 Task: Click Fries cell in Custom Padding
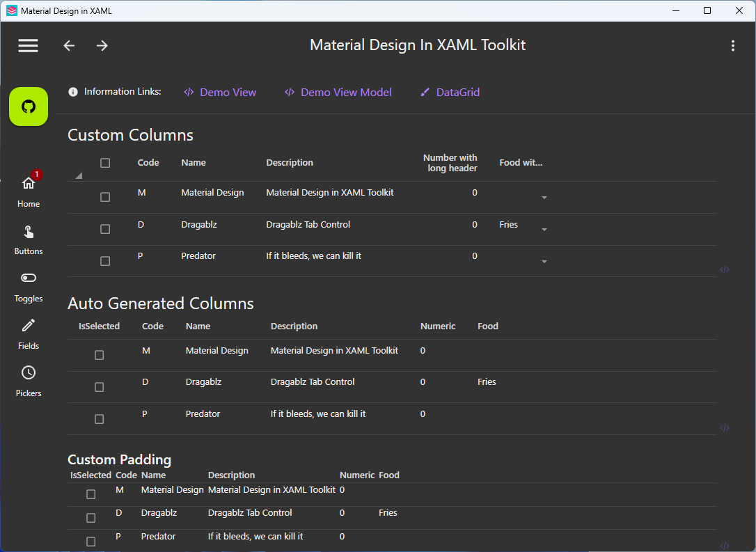[388, 512]
